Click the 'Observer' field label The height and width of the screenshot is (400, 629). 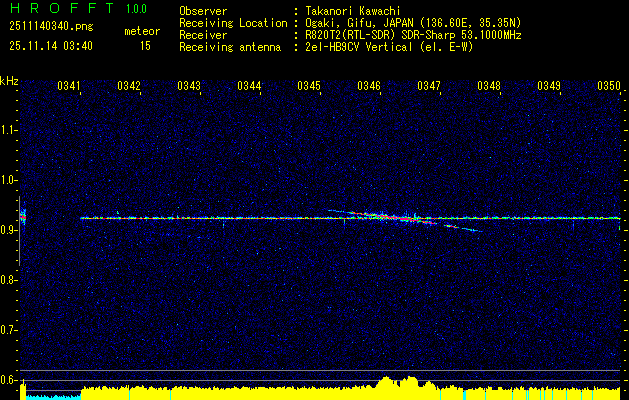coord(203,11)
